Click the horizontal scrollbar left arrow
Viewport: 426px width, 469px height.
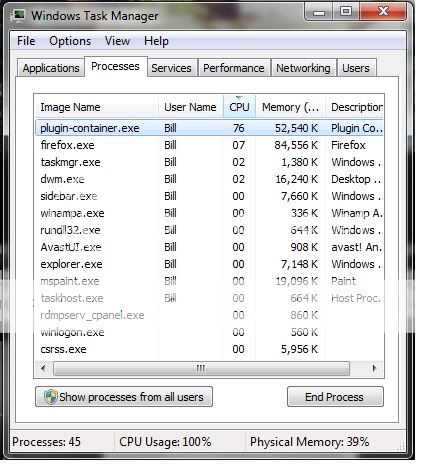click(x=43, y=369)
